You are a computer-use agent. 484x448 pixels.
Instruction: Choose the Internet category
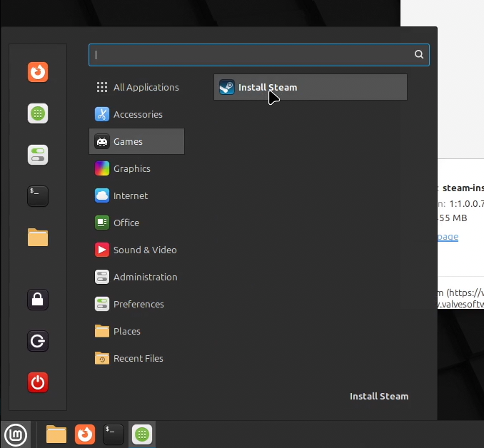point(137,196)
